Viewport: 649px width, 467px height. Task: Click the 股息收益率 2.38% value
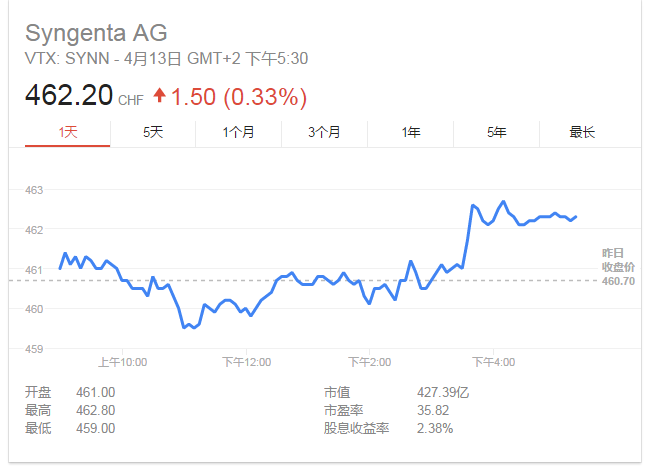click(435, 428)
